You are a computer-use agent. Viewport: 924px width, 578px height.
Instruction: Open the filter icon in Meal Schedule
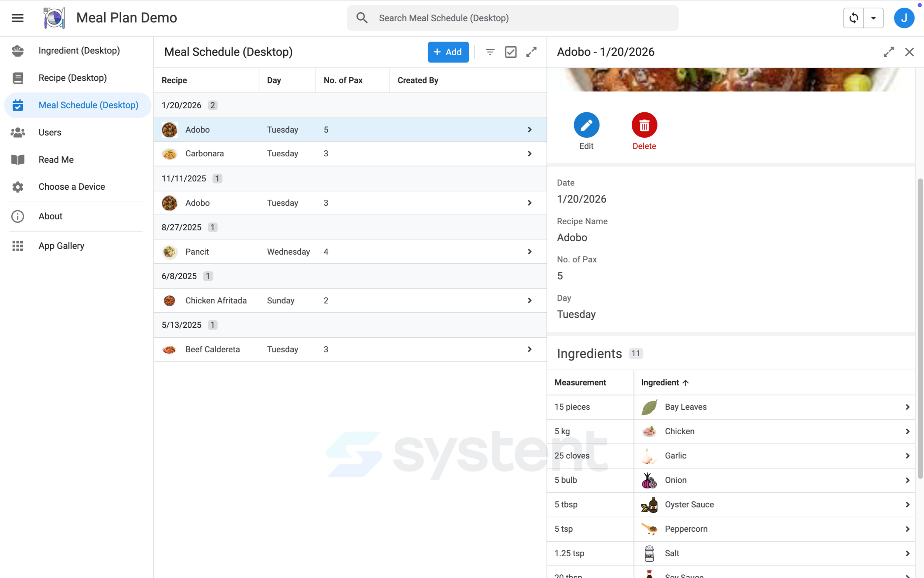[x=490, y=52]
